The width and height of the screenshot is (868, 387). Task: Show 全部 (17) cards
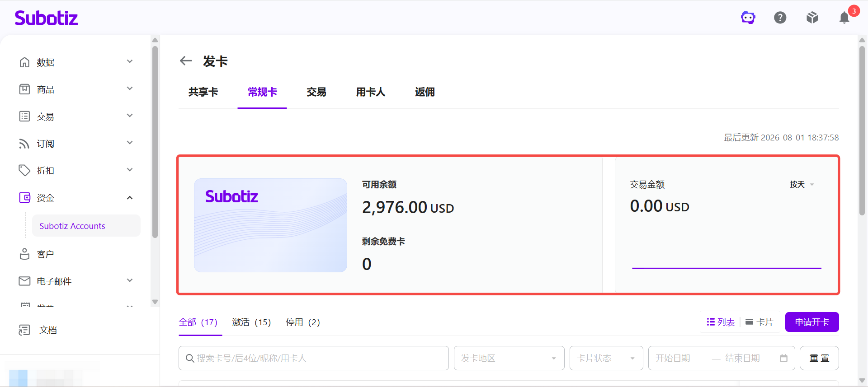pos(198,322)
